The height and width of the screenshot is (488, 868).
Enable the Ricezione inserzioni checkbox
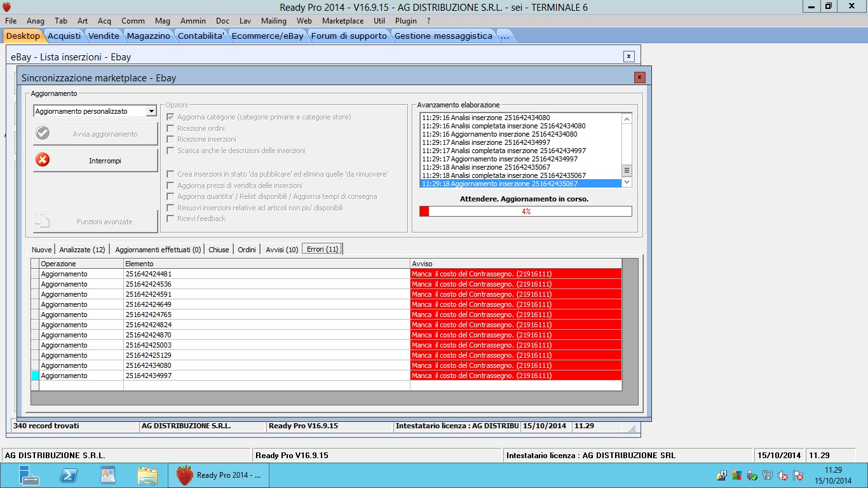pyautogui.click(x=170, y=139)
